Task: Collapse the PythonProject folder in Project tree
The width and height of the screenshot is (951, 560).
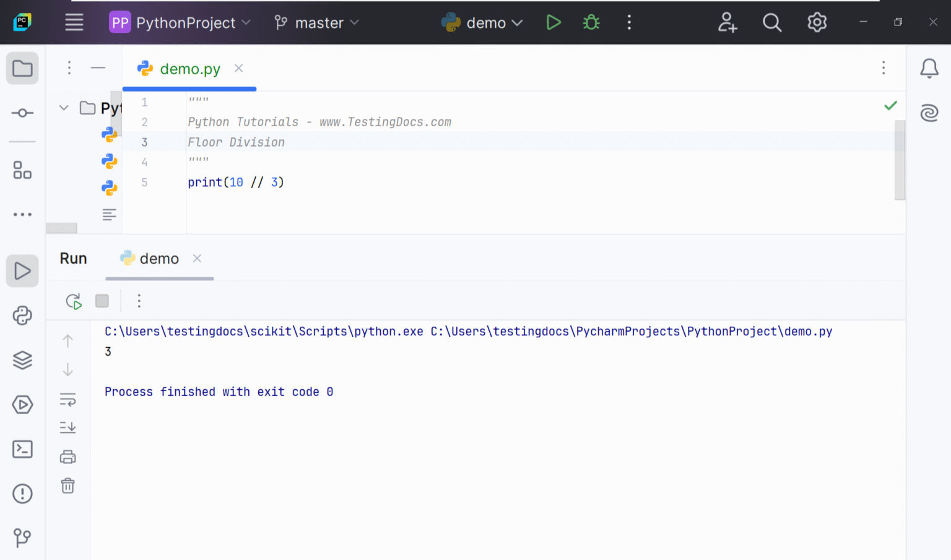Action: [63, 107]
